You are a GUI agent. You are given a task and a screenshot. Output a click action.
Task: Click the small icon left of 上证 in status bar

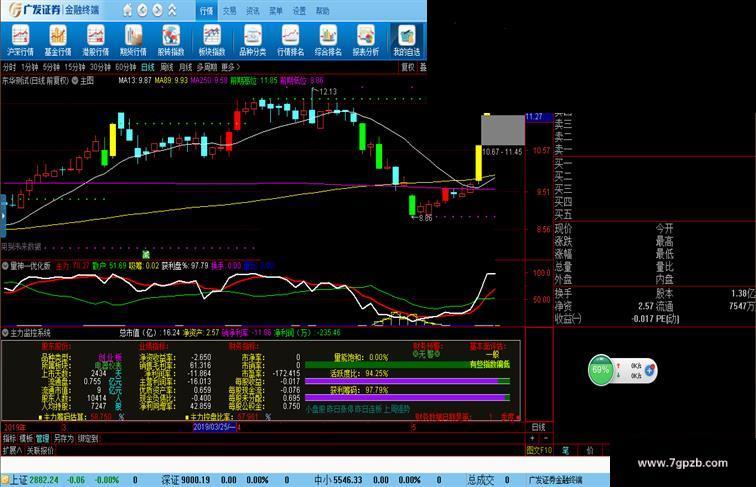pos(5,480)
